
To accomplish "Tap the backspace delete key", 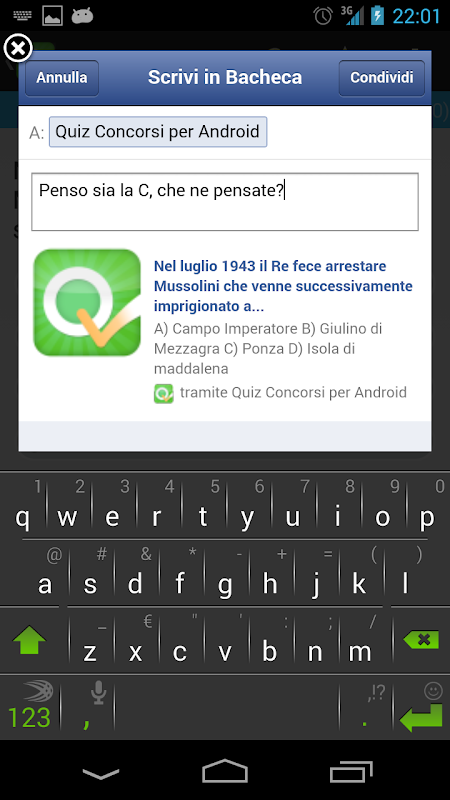I will 421,639.
